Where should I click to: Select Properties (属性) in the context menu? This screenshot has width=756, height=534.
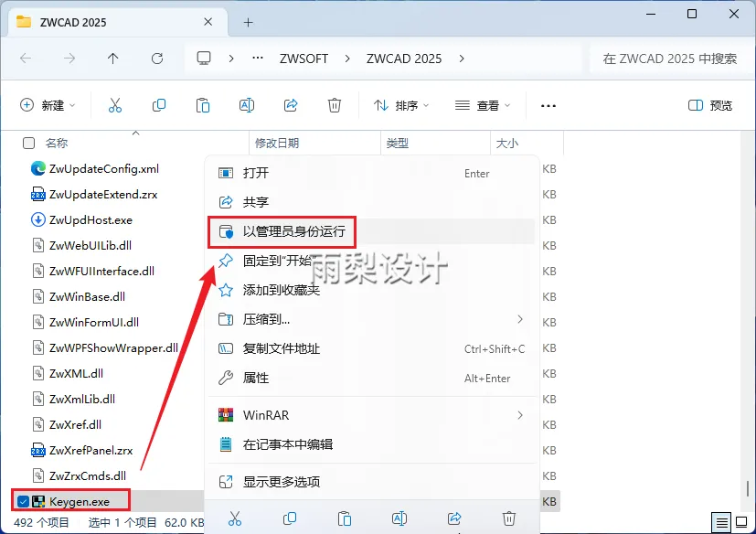point(372,378)
